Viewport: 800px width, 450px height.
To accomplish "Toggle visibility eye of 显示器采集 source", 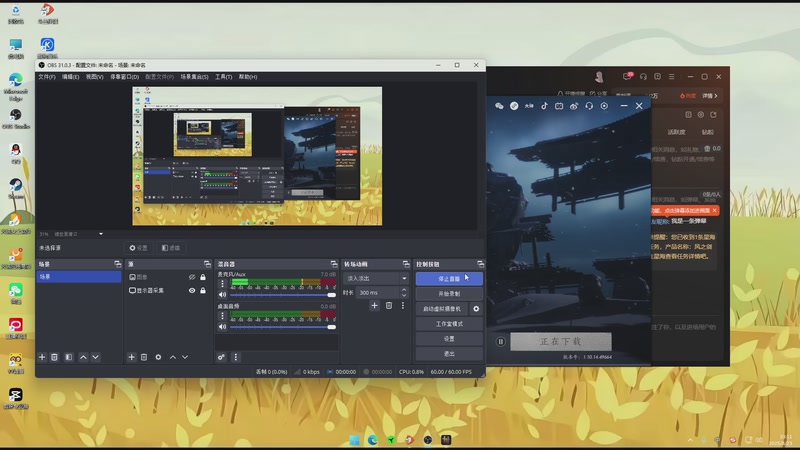I will pos(192,290).
